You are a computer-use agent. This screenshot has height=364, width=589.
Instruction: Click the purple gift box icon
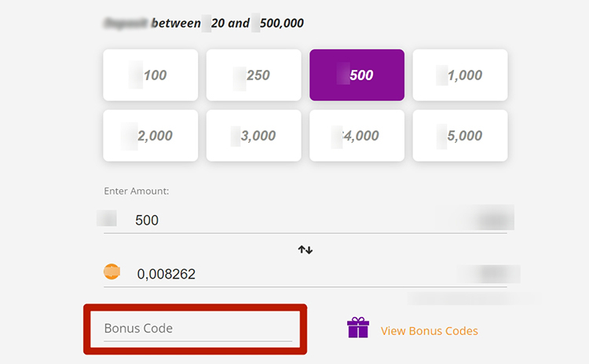(358, 327)
